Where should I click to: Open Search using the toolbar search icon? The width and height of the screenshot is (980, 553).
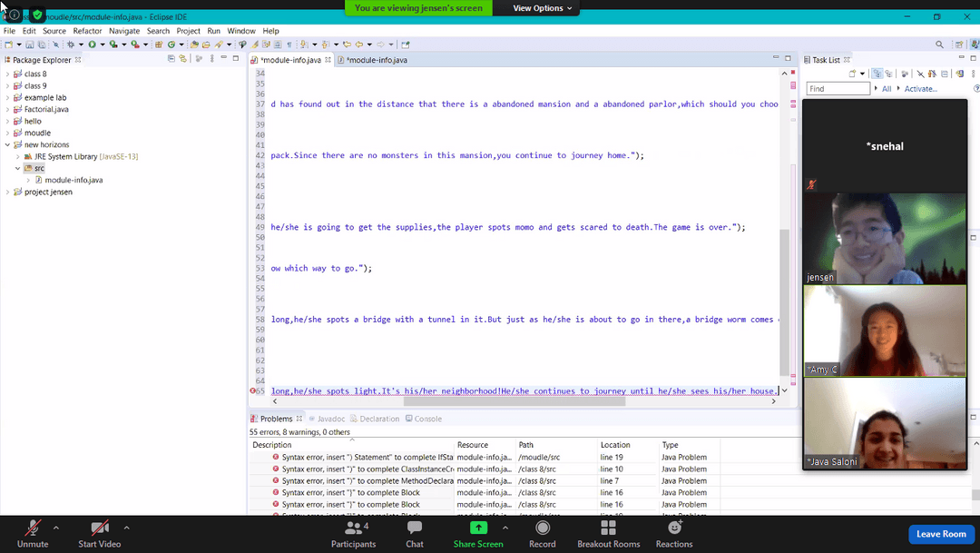[939, 44]
